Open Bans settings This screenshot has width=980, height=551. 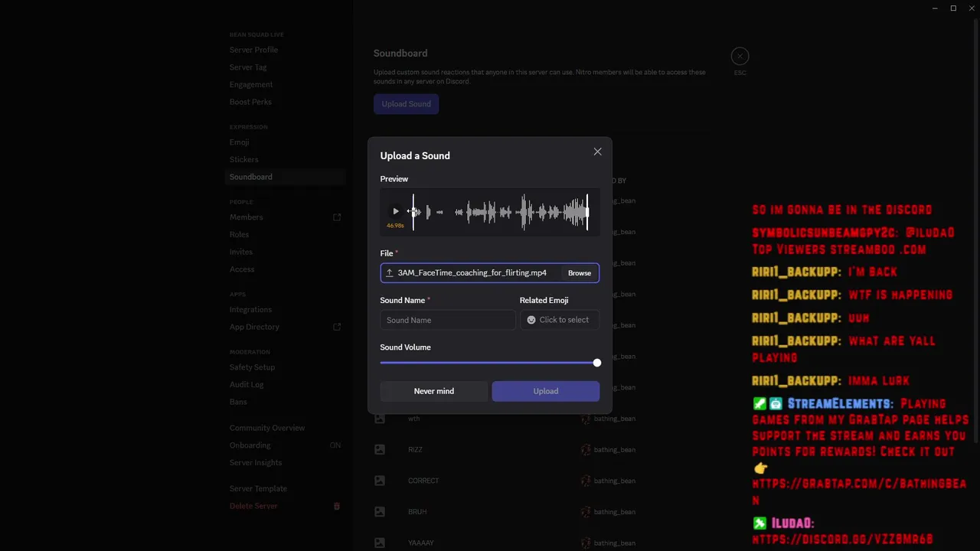(x=238, y=402)
